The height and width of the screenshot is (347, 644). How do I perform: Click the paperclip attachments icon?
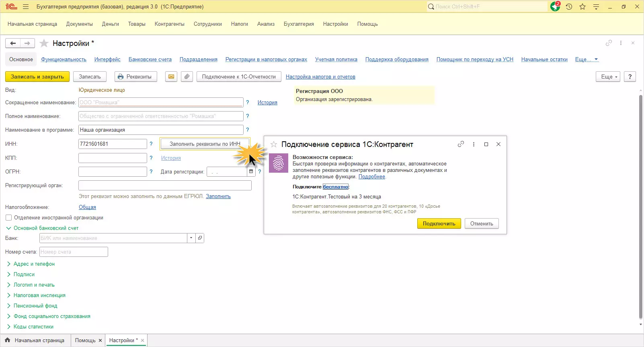pyautogui.click(x=187, y=76)
